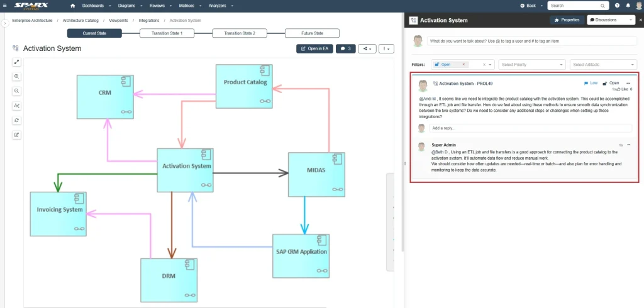644x308 pixels.
Task: Click the diagram network layout icon
Action: 17,106
